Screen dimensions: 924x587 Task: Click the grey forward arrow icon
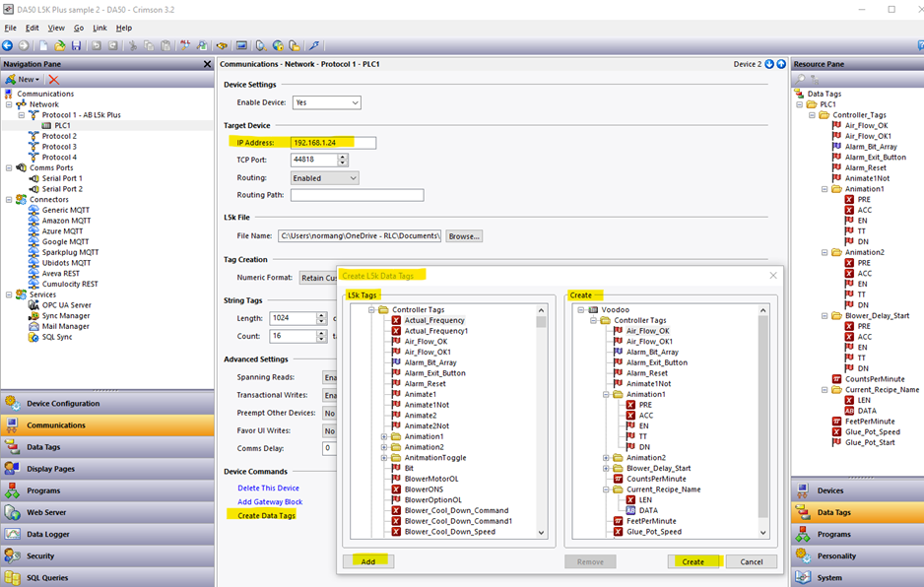coord(24,45)
